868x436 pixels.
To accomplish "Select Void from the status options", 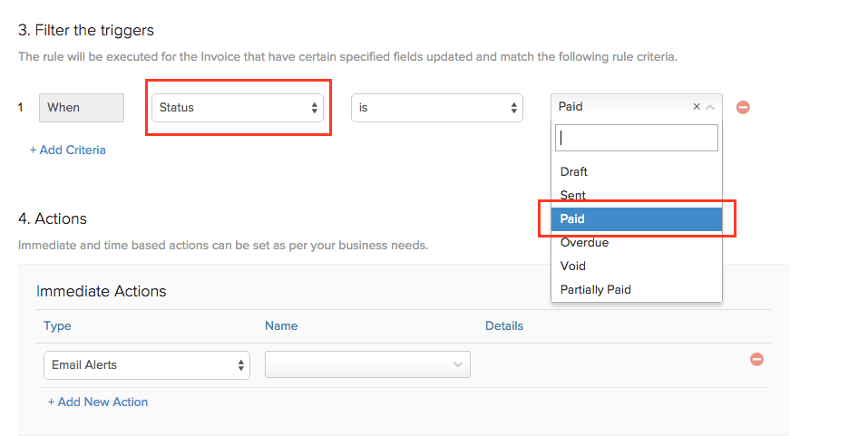I will 573,266.
